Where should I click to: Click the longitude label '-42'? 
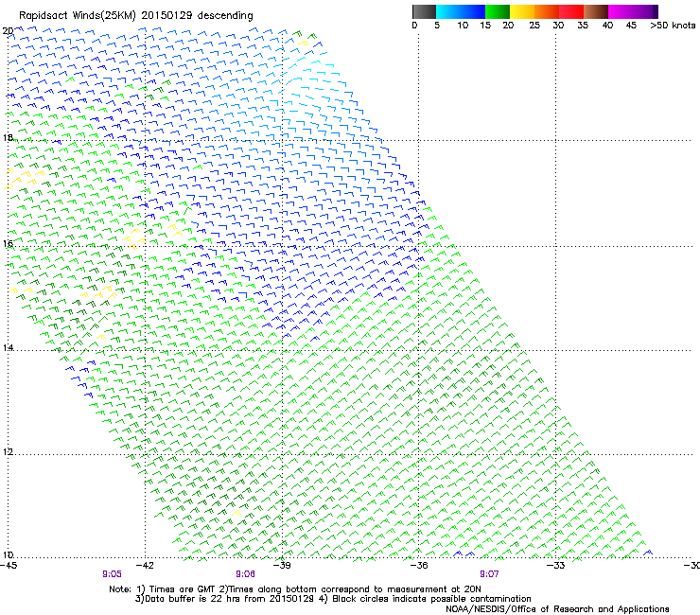145,566
